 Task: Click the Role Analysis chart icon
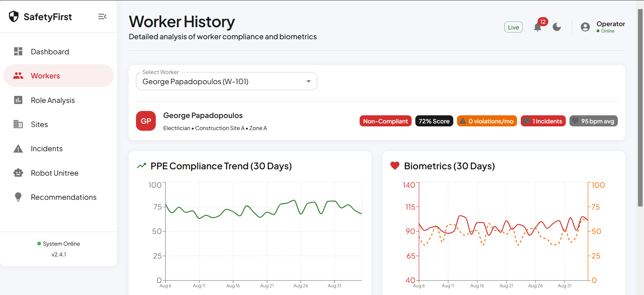(18, 100)
